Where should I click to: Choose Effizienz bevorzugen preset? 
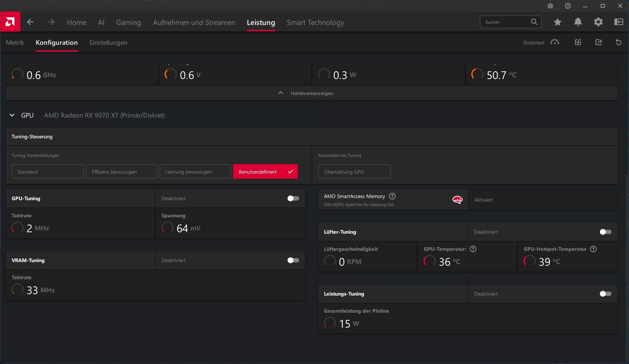pos(122,171)
